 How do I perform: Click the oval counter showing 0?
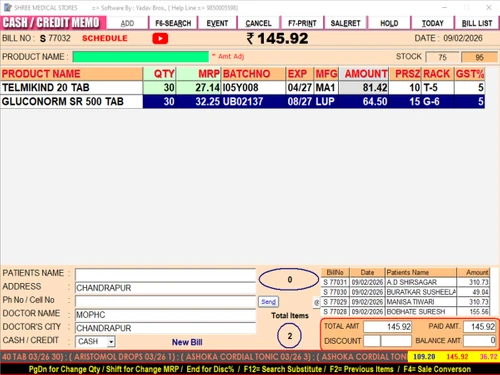tap(289, 279)
